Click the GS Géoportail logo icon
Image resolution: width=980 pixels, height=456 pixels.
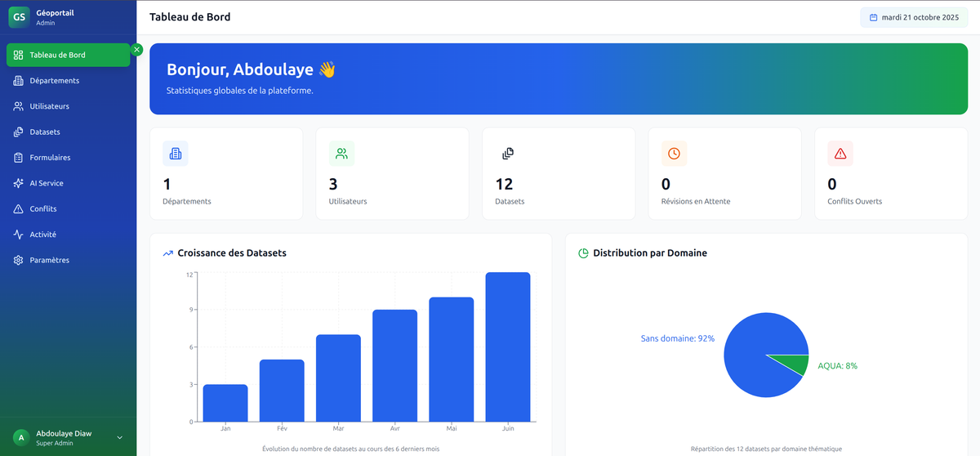19,16
